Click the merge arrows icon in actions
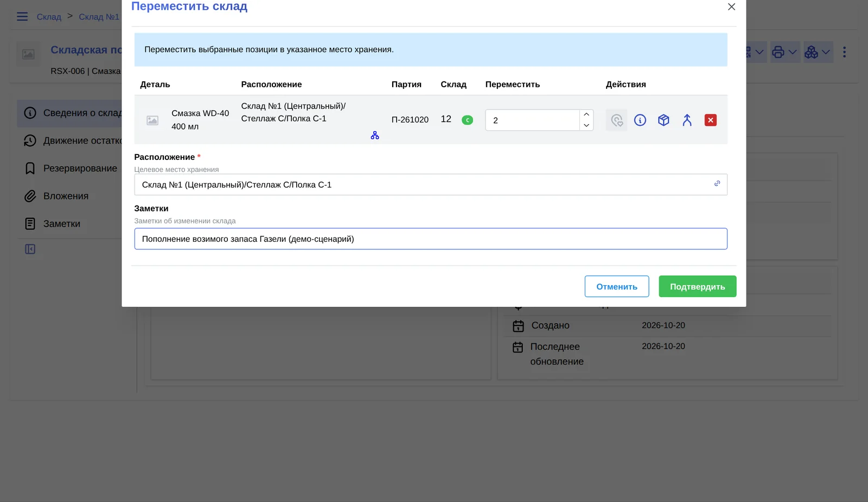 687,120
